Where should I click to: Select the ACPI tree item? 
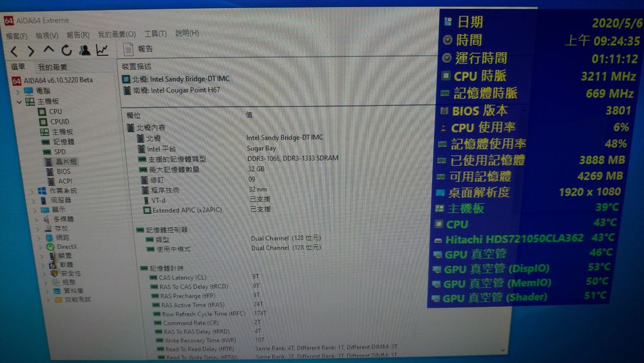(x=65, y=181)
